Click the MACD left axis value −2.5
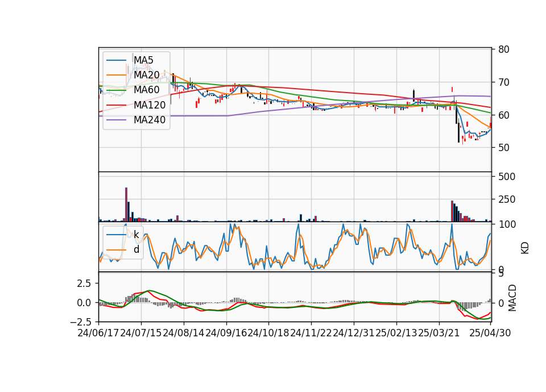Image resolution: width=546 pixels, height=392 pixels. [80, 322]
